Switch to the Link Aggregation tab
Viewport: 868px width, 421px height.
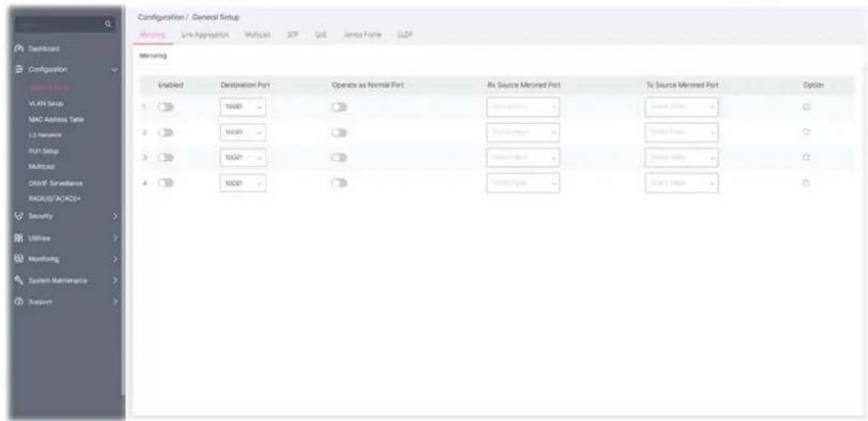(205, 34)
